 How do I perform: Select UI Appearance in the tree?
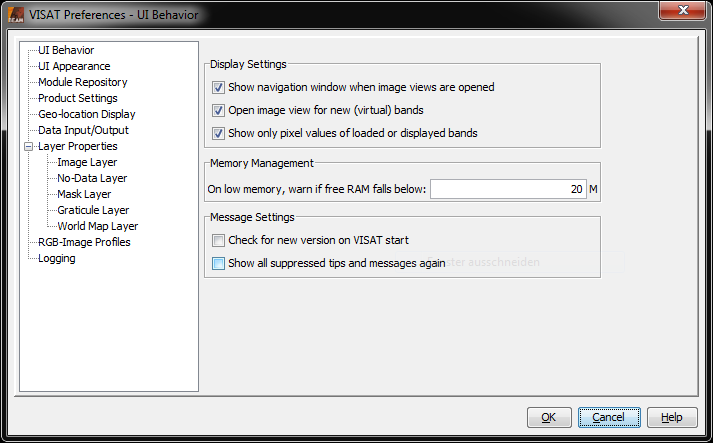click(x=74, y=66)
